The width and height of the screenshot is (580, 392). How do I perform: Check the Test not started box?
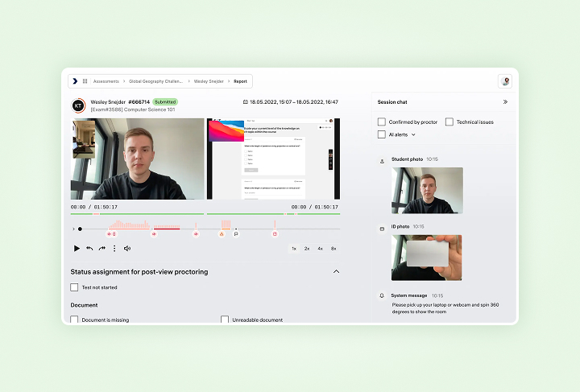pyautogui.click(x=74, y=287)
